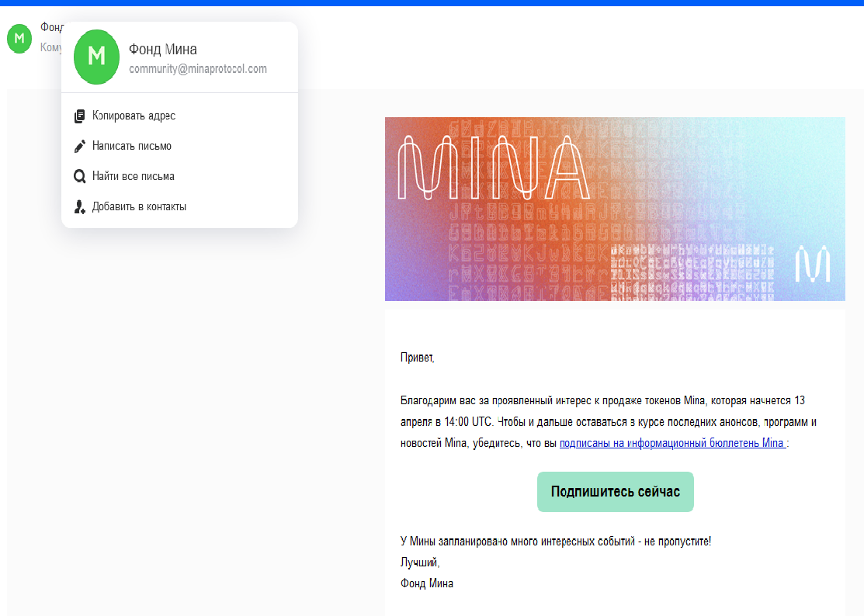Viewport: 864px width, 616px height.
Task: Click the email address community@minaprotocol.com
Action: [198, 69]
